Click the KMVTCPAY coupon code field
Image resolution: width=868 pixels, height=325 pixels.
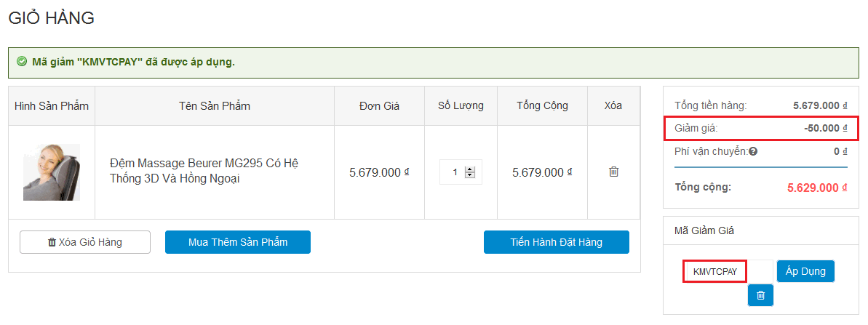coord(715,272)
